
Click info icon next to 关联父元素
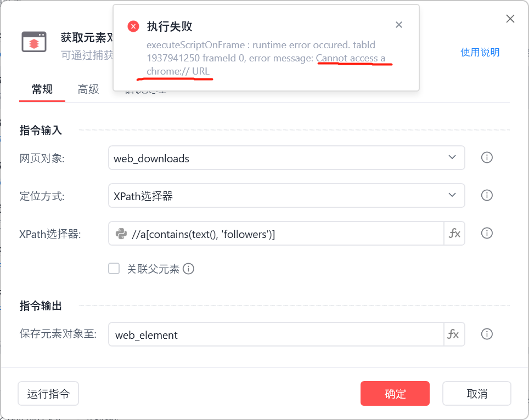click(188, 269)
